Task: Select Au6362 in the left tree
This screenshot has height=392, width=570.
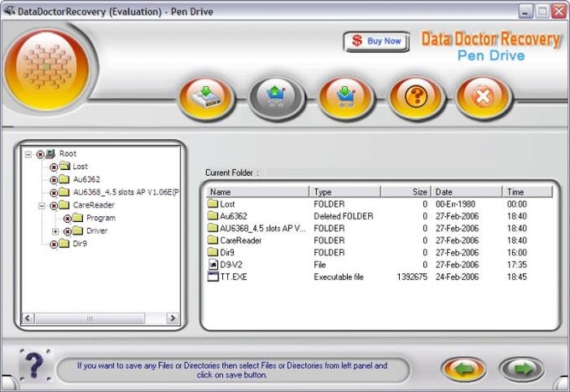Action: click(x=86, y=179)
